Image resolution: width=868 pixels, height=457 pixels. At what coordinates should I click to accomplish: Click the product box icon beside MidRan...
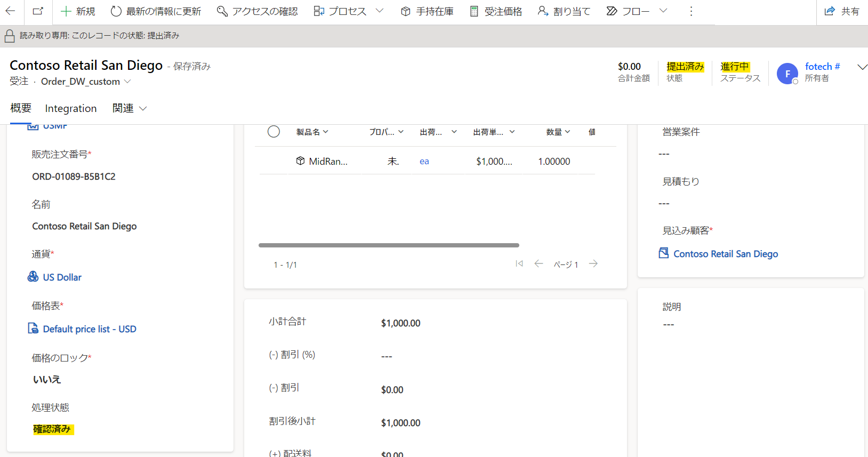pos(301,161)
